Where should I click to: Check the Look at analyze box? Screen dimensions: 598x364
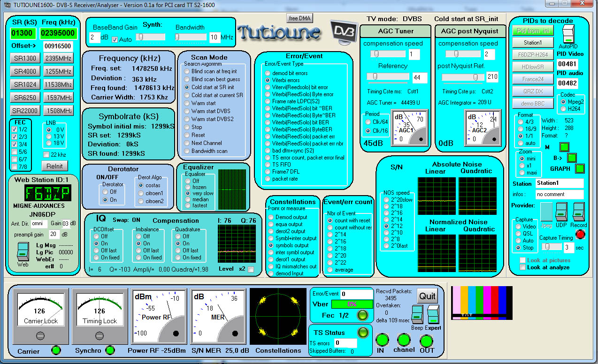(523, 267)
